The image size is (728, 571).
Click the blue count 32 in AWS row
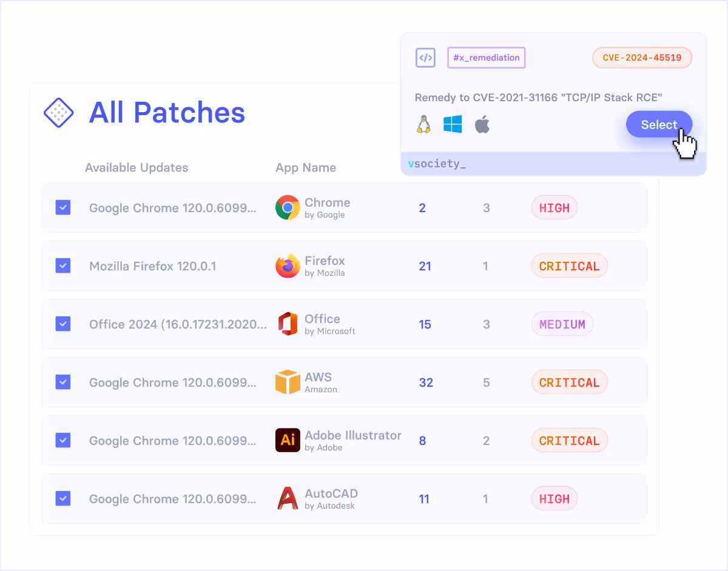426,382
